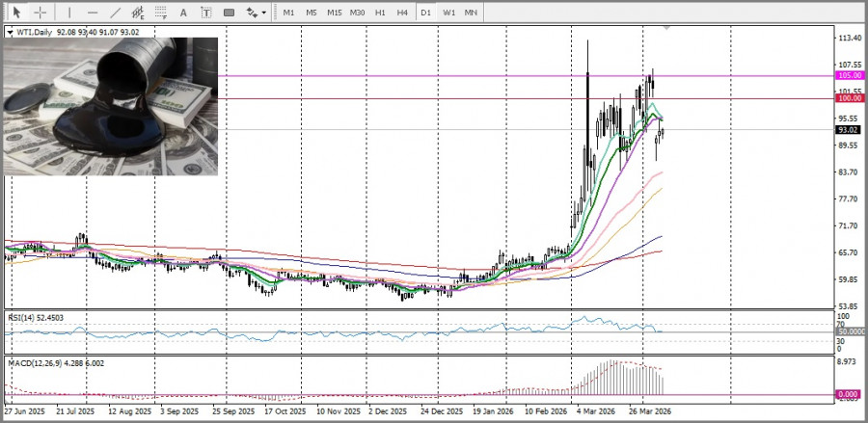This screenshot has width=868, height=423.
Task: Click the M30 timeframe button
Action: point(357,13)
